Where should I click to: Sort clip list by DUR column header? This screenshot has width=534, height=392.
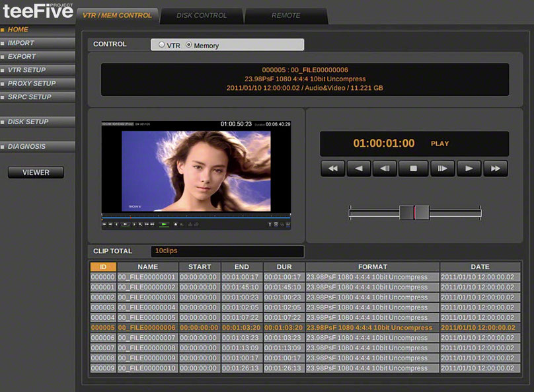[283, 267]
